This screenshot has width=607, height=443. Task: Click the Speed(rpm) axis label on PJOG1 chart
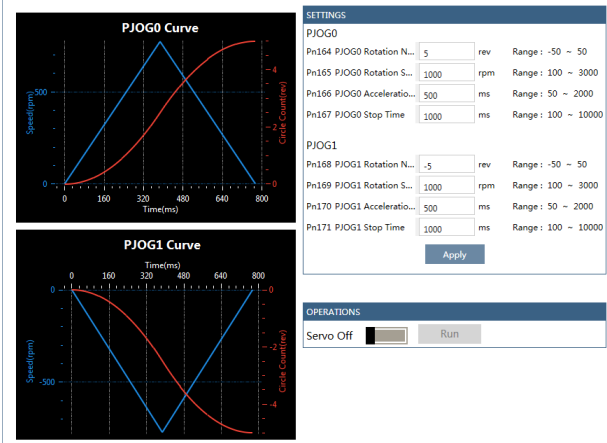30,361
